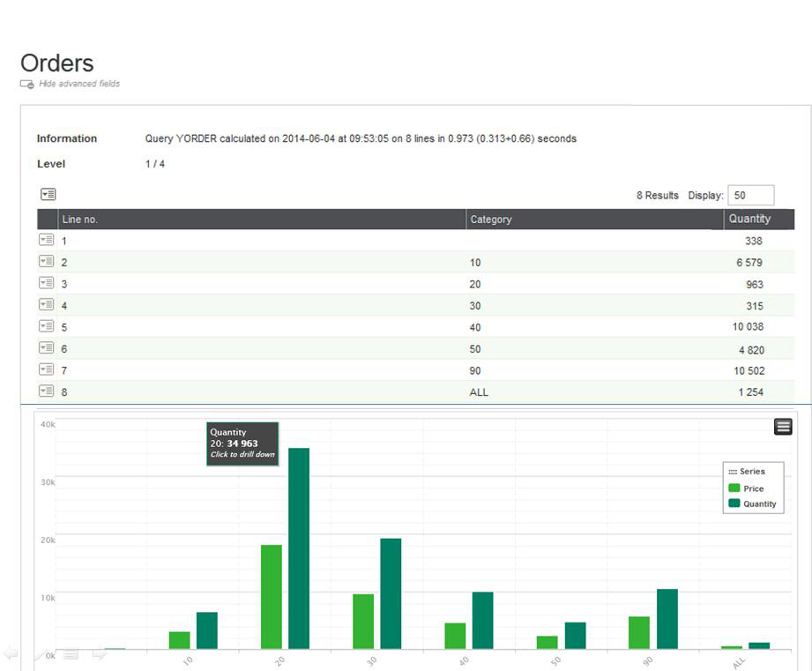Screen dimensions: 812x671
Task: Click the Hide advanced fields icon
Action: point(26,84)
